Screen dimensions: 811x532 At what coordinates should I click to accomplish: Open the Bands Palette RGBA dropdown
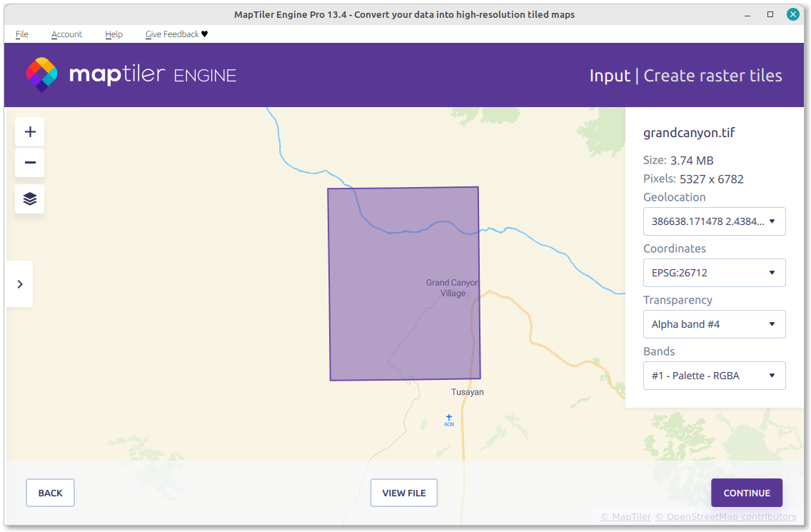coord(714,376)
